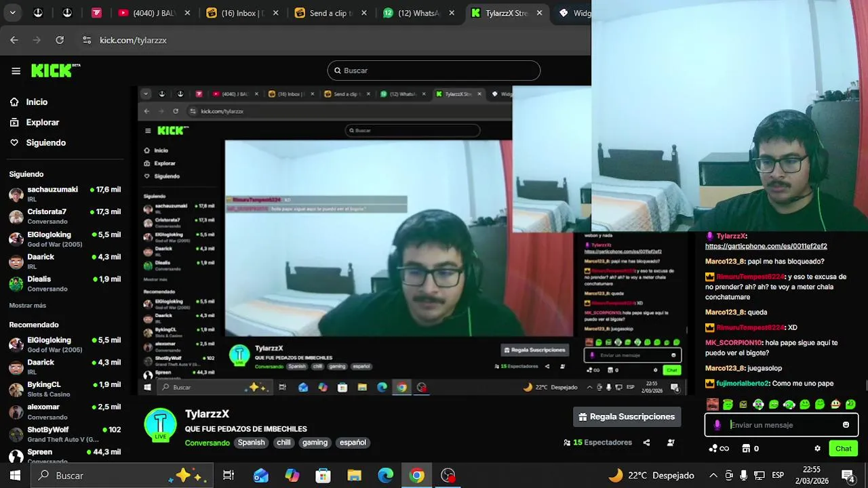Open BykingCL in Recomendado list
This screenshot has width=868, height=488.
64,389
